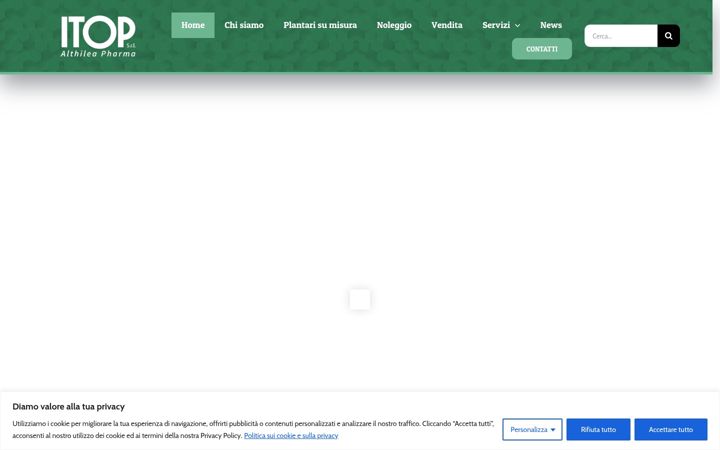Navigate to the Noleggio section
The image size is (720, 450).
pyautogui.click(x=394, y=25)
